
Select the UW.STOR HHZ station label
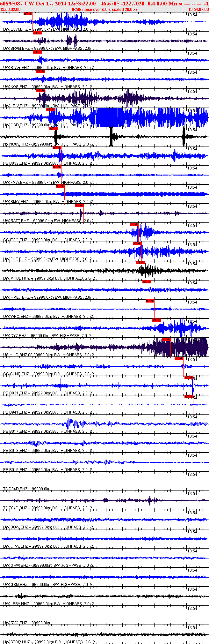(17, 642)
